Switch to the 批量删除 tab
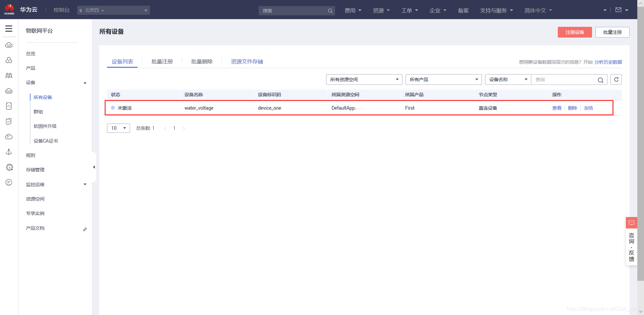Screen dimensions: 644x315 tap(202, 62)
